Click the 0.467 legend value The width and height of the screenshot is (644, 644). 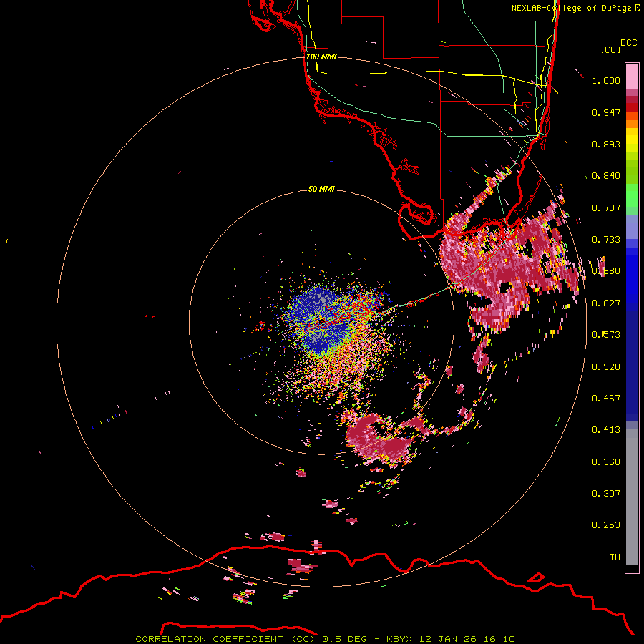606,399
